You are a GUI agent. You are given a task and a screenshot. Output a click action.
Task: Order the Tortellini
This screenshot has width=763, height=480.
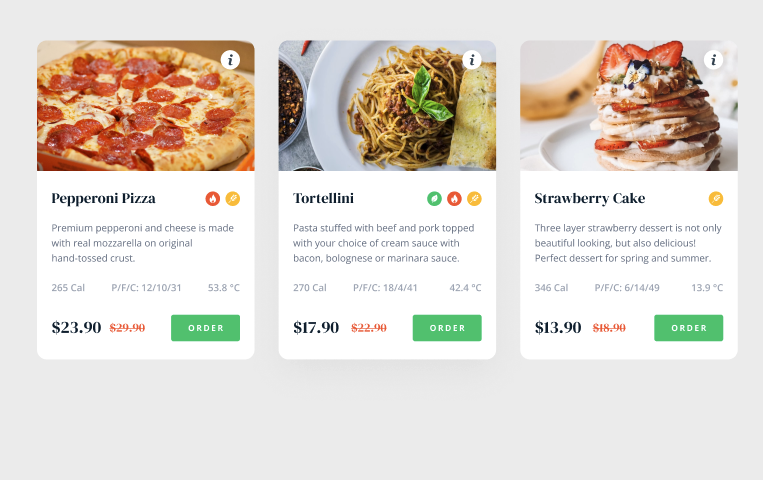click(x=447, y=328)
